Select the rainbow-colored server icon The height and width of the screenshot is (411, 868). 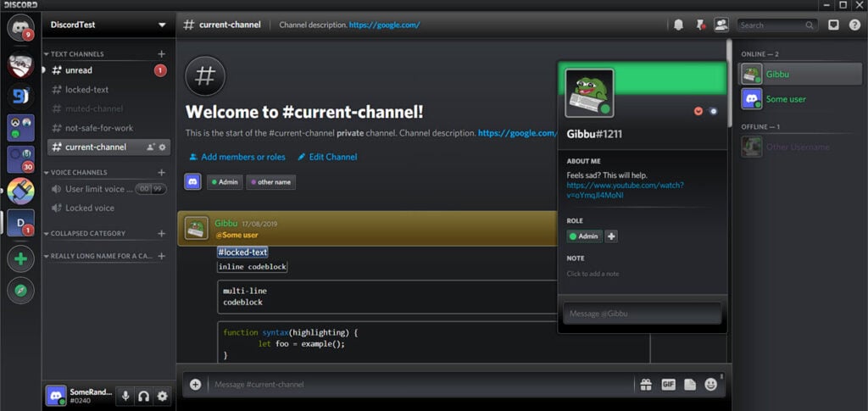[x=20, y=191]
